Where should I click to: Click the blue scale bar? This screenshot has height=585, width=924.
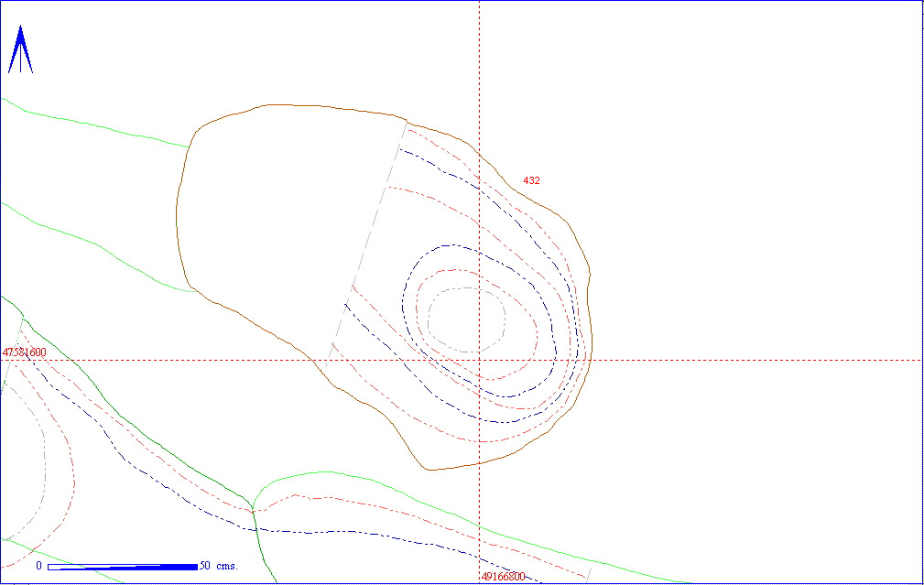pos(123,567)
